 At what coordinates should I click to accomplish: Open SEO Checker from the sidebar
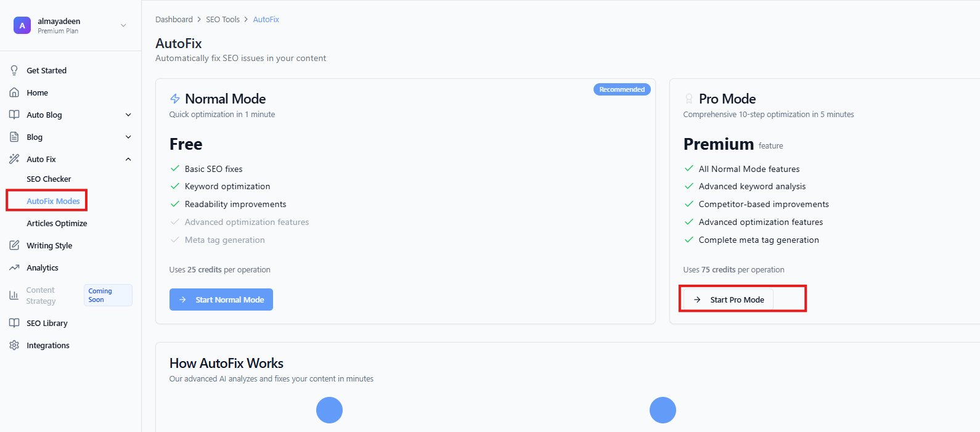tap(49, 179)
